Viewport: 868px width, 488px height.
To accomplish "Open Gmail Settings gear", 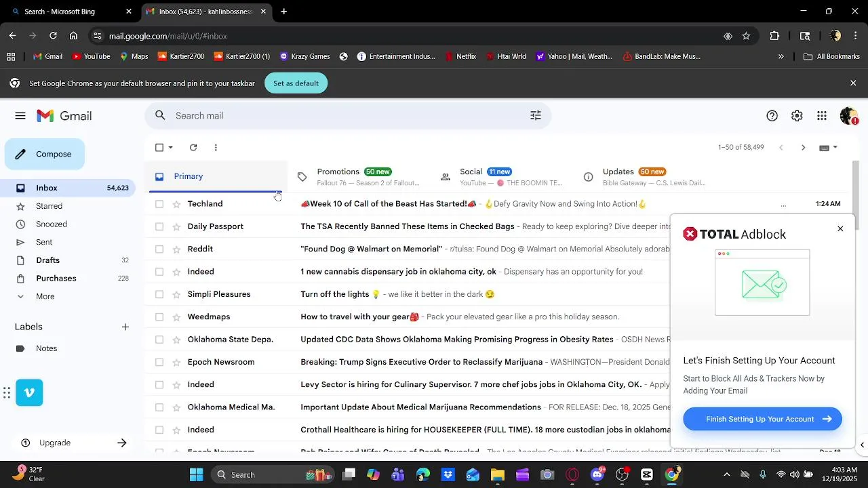I will pyautogui.click(x=797, y=116).
